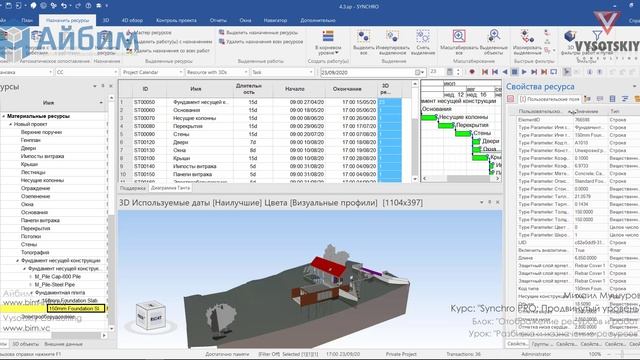Open the Контроль проекта ribbon tab
Screen dimensions: 640x360
pyautogui.click(x=176, y=20)
